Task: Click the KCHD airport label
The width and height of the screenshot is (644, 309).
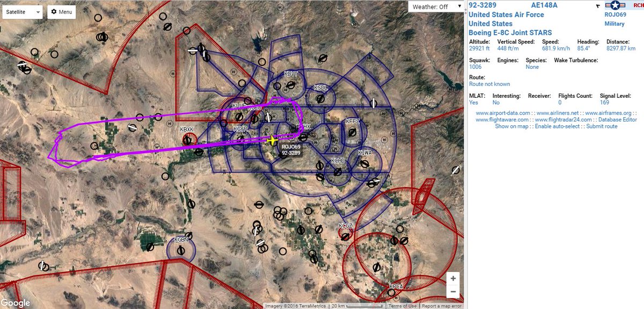Action: pos(338,161)
